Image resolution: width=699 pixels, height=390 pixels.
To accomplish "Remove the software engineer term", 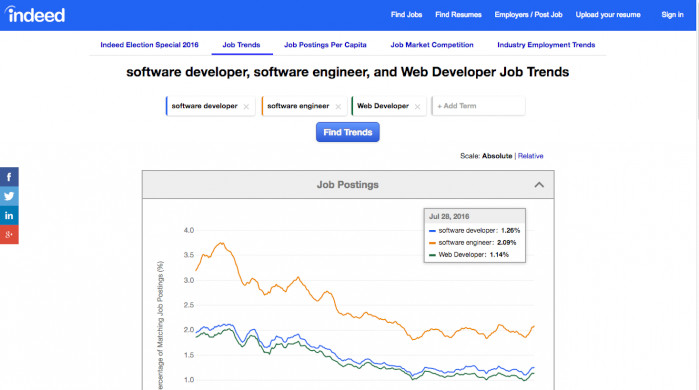I will click(338, 107).
